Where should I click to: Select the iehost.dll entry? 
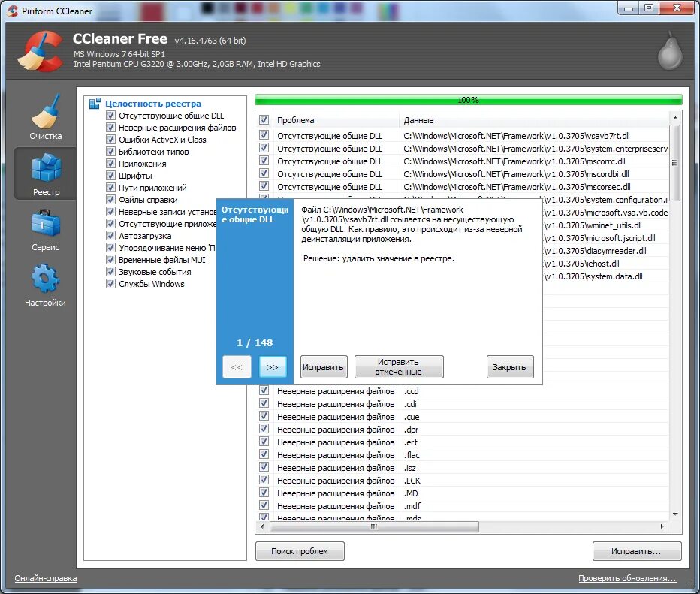point(606,264)
